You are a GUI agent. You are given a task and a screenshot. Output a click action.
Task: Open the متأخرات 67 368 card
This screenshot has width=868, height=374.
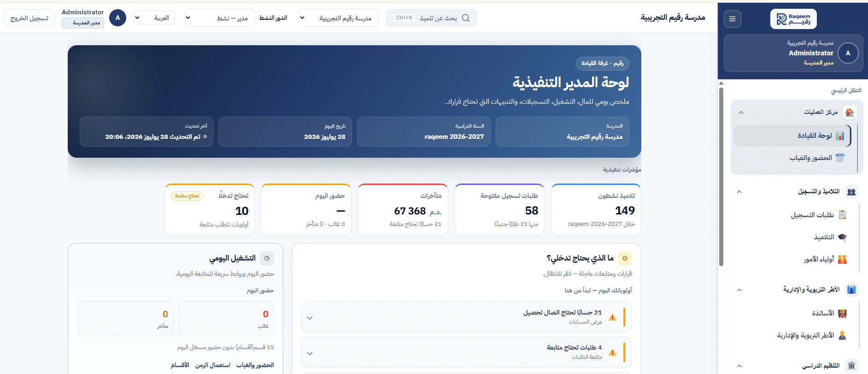click(x=403, y=210)
